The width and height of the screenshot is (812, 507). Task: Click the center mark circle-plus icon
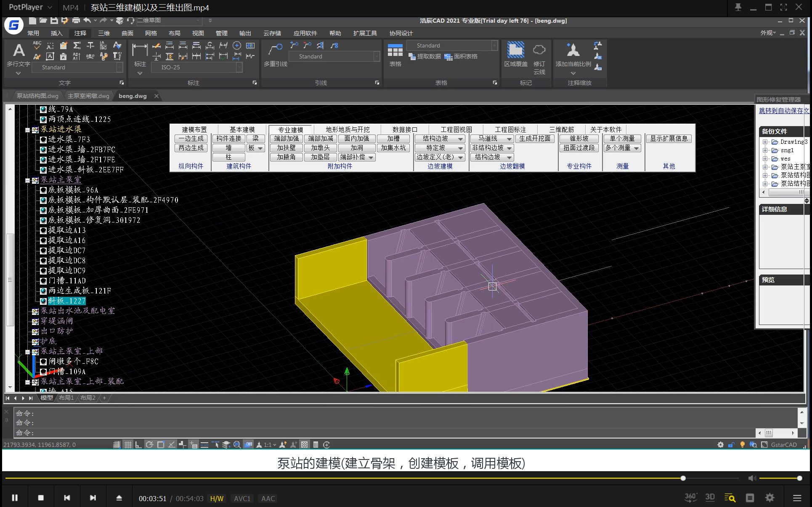(x=237, y=45)
